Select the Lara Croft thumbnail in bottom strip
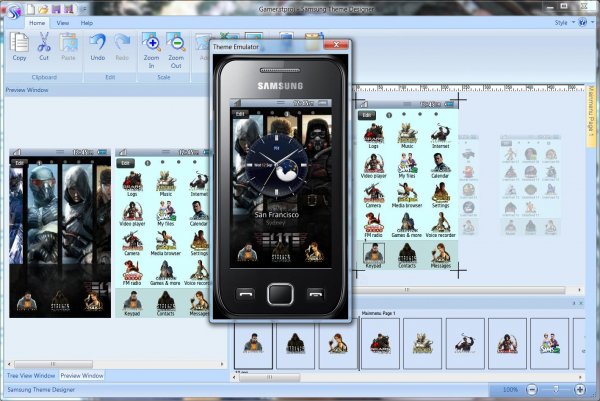 click(338, 343)
